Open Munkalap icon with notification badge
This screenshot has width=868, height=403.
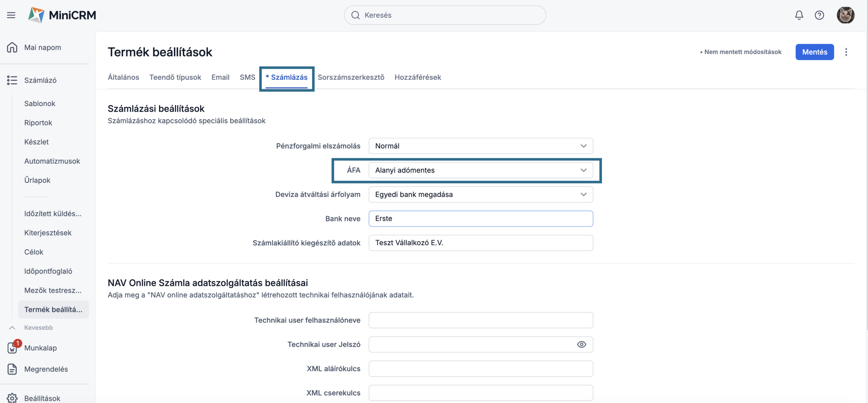[12, 347]
